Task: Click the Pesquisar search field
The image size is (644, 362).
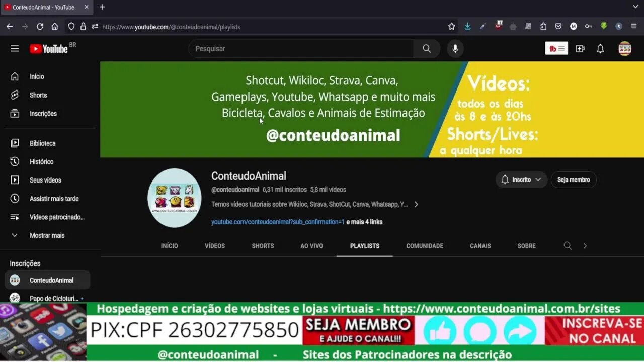Action: point(301,49)
